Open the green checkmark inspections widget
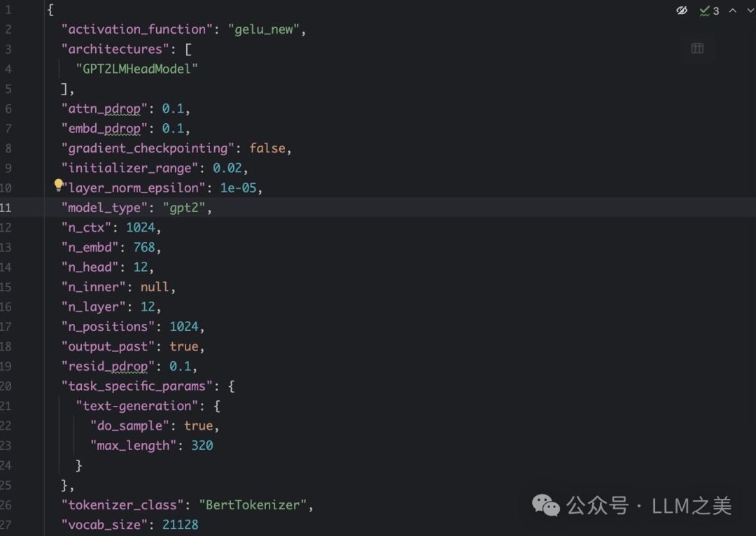This screenshot has width=756, height=536. pyautogui.click(x=704, y=10)
